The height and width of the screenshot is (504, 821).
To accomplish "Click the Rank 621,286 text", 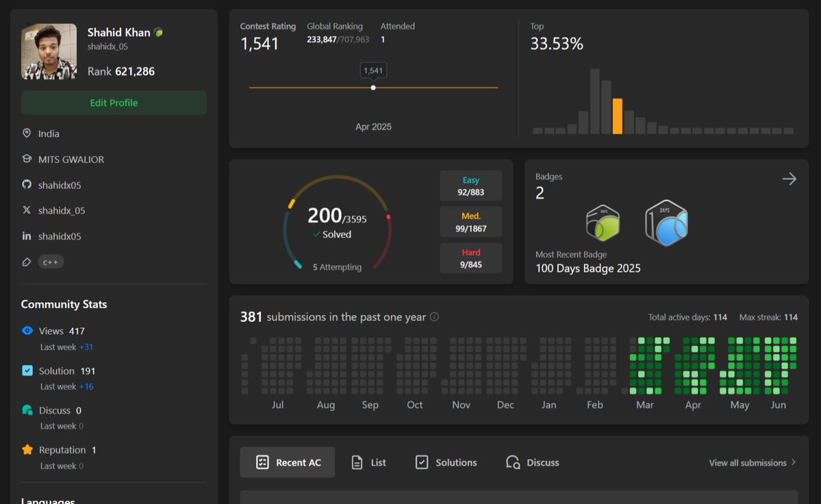I will coord(121,71).
